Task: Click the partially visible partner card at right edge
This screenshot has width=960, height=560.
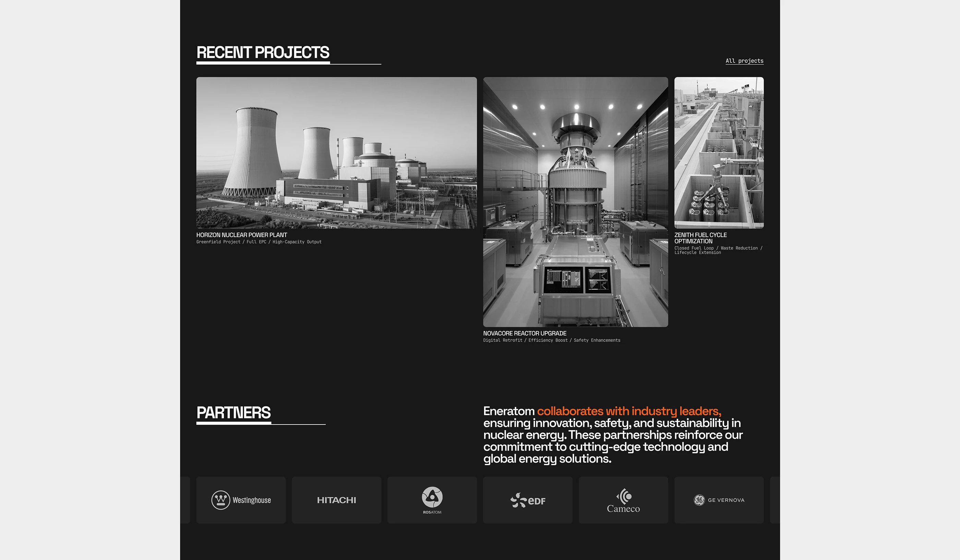Action: click(x=775, y=500)
